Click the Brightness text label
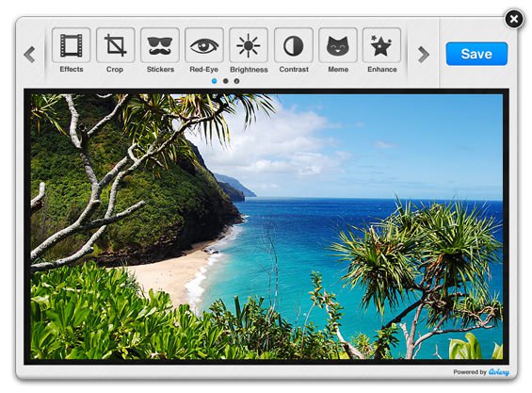532x393 pixels. pyautogui.click(x=249, y=70)
